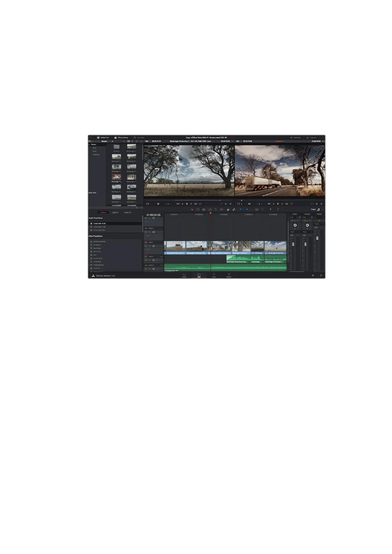392x554 pixels.
Task: Select the Clips bin
Action: tap(94, 148)
